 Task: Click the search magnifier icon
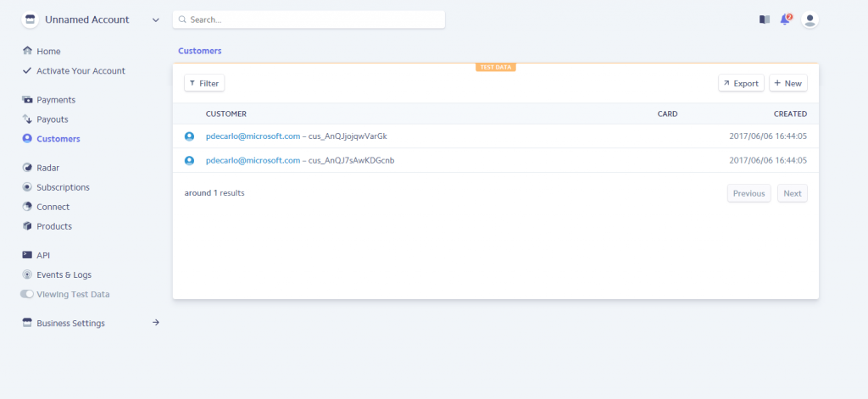(x=182, y=19)
